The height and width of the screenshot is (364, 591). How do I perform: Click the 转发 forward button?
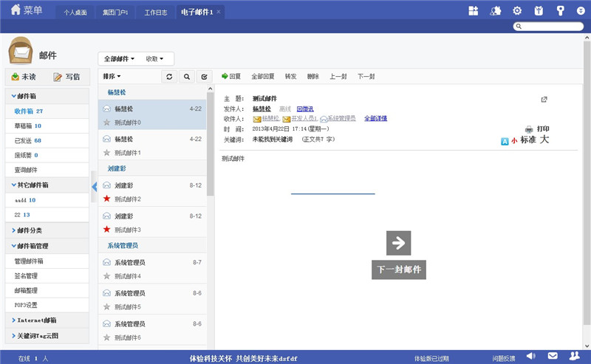(290, 77)
